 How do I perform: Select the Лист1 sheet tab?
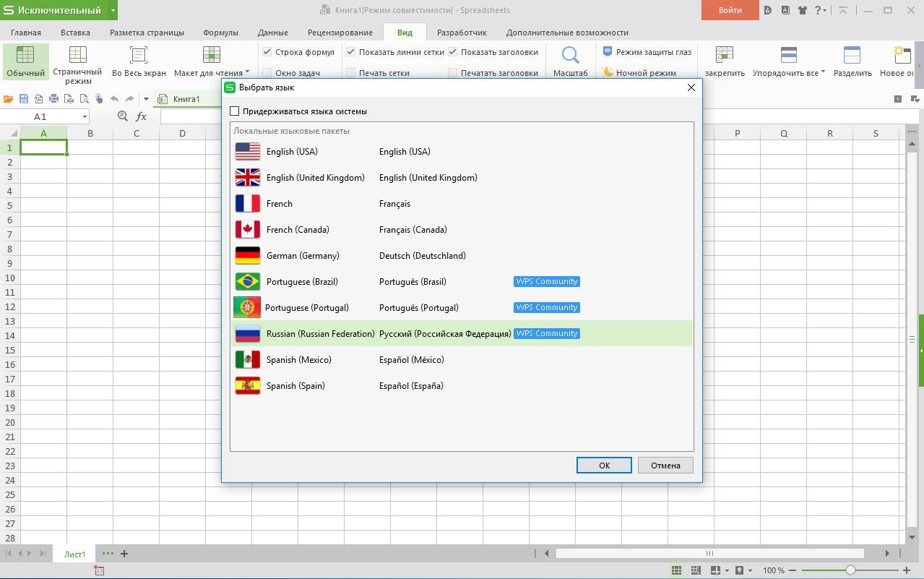tap(75, 554)
